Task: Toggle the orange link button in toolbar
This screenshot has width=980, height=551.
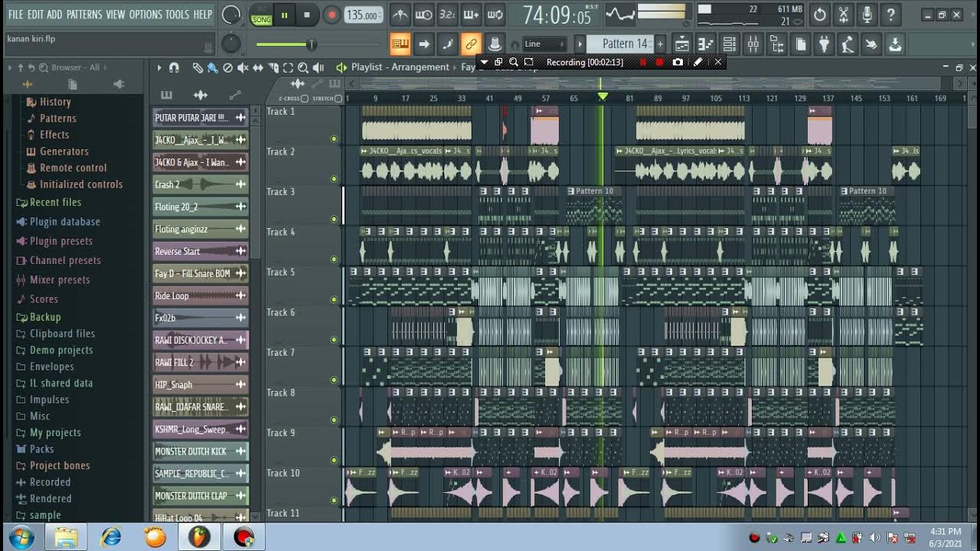Action: click(x=471, y=44)
